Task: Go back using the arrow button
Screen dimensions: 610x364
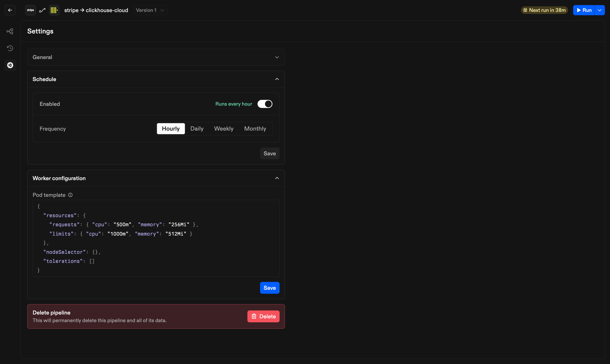Action: point(10,10)
